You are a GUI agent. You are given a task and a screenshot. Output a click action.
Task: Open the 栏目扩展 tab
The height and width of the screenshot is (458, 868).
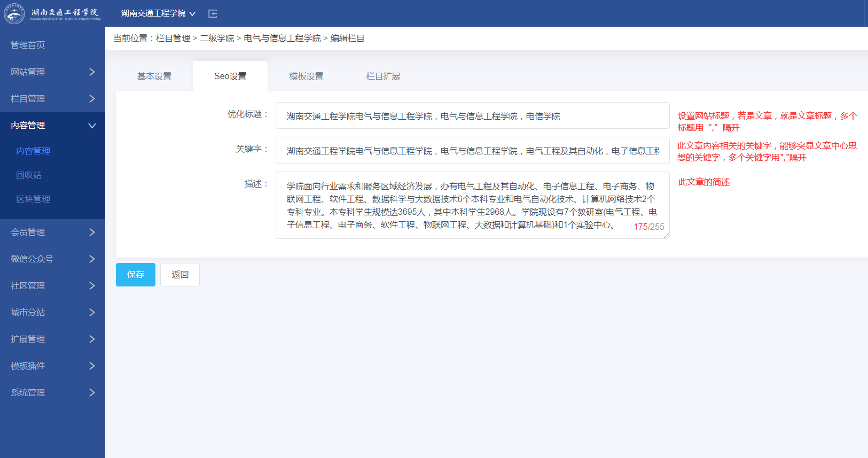click(x=383, y=76)
